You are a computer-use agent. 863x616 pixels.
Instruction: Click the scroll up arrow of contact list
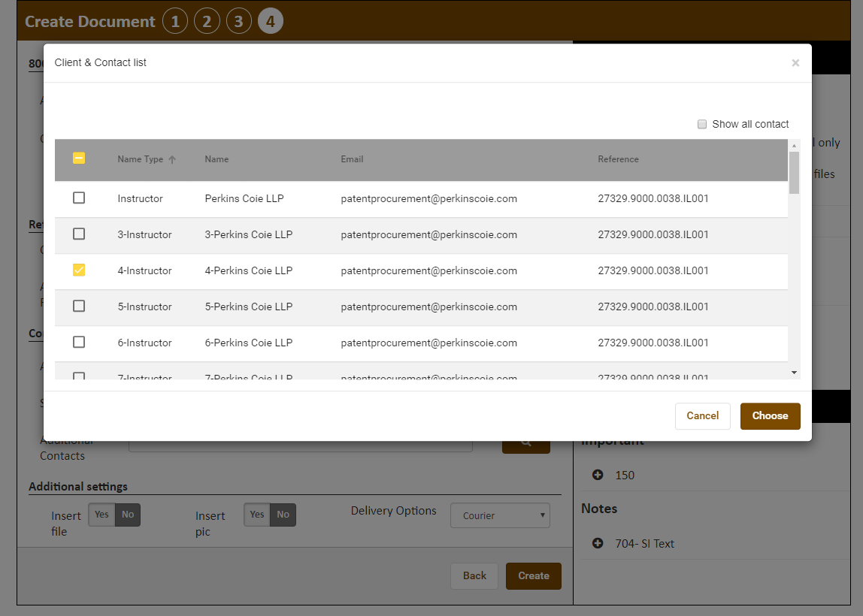pos(794,145)
